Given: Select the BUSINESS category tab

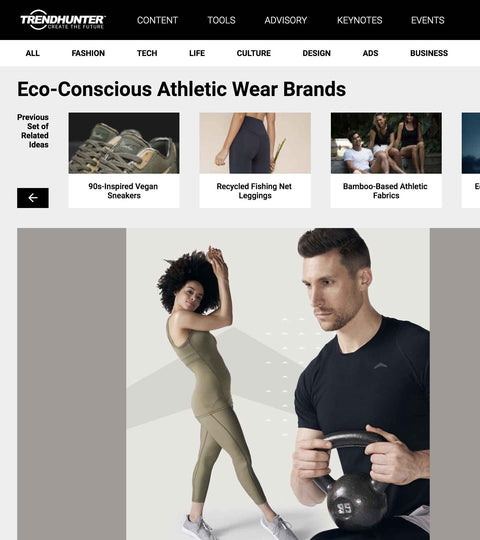Looking at the screenshot, I should [429, 53].
